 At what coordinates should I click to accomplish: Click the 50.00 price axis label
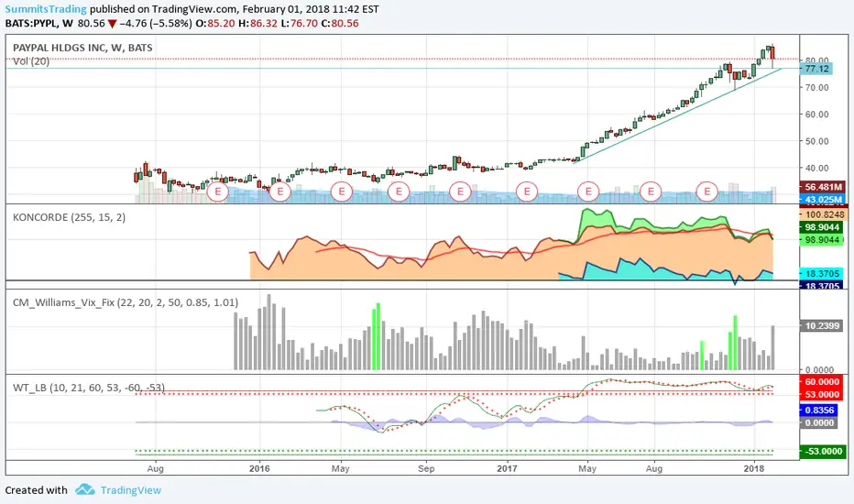click(816, 141)
